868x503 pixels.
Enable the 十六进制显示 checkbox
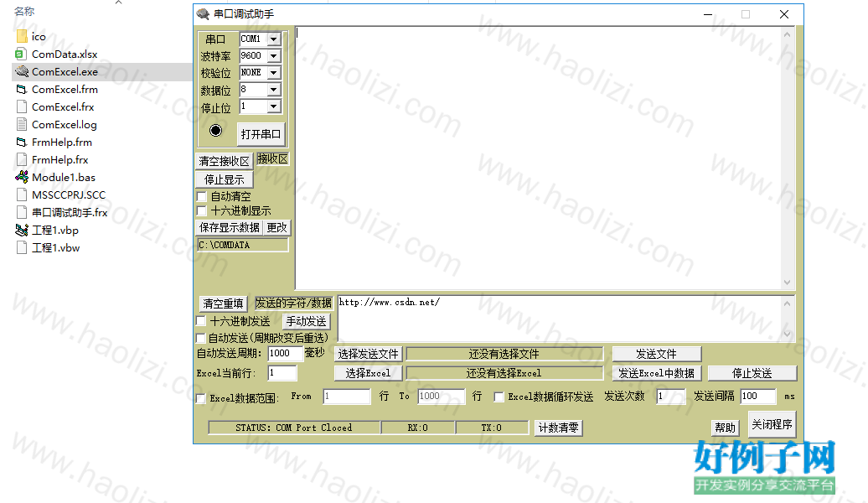[201, 210]
